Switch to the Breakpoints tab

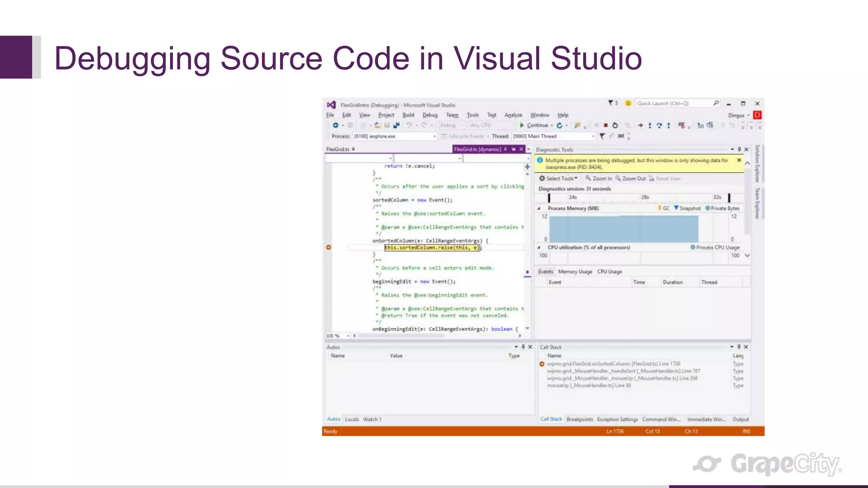pyautogui.click(x=580, y=419)
